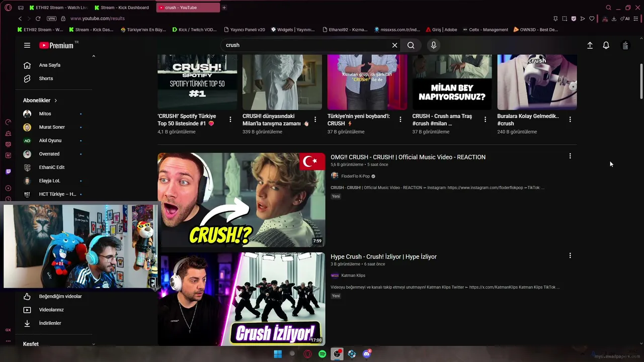
Task: Open OBS Studio from the taskbar
Action: coord(337,354)
